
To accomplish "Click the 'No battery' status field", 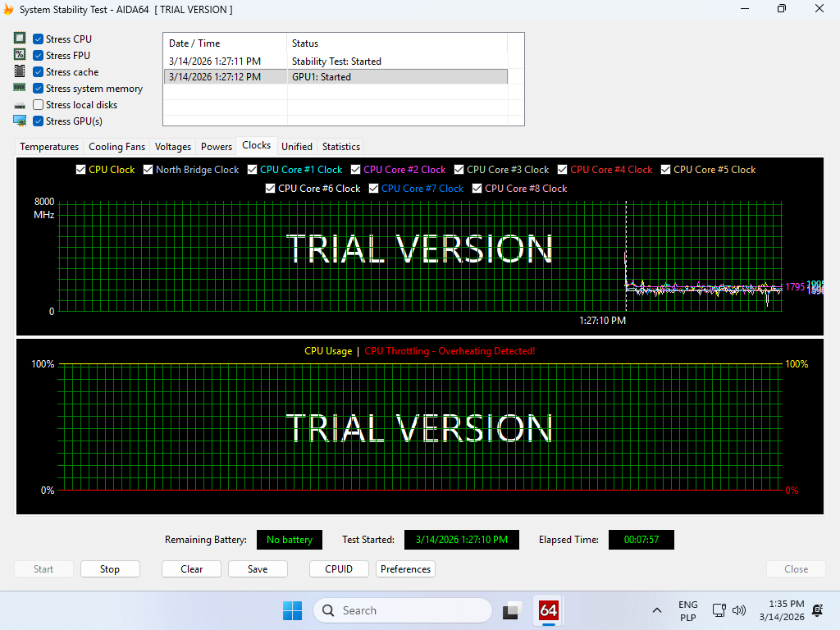I will pos(290,540).
